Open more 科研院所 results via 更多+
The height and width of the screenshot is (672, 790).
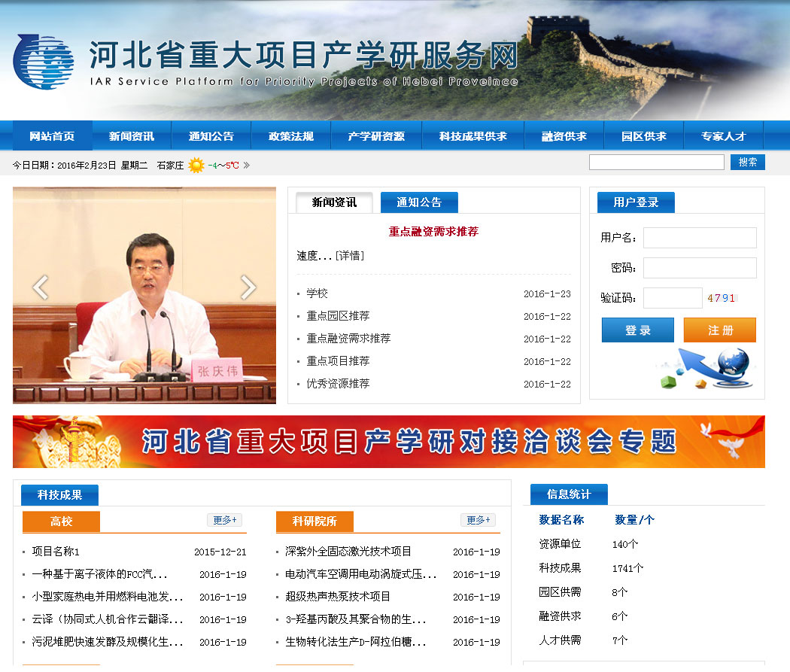pos(478,520)
